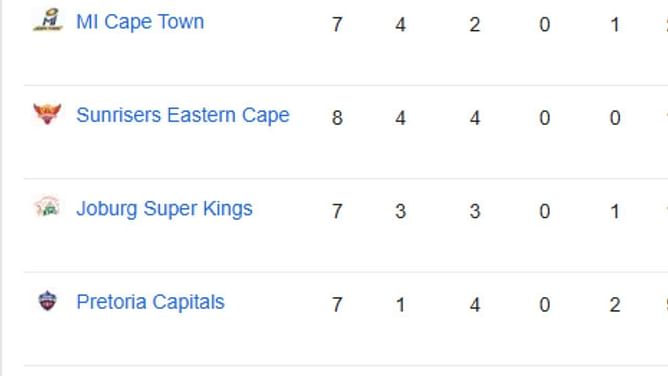The image size is (668, 376).
Task: Select the value 7 in MI Cape Town row
Action: coord(337,25)
